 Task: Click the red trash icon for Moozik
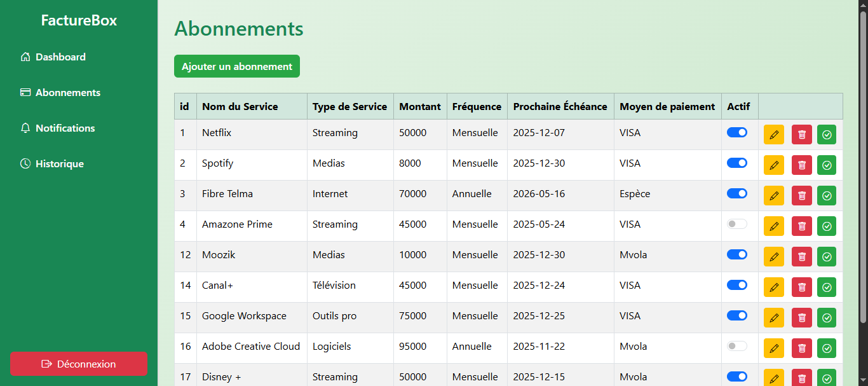click(802, 257)
